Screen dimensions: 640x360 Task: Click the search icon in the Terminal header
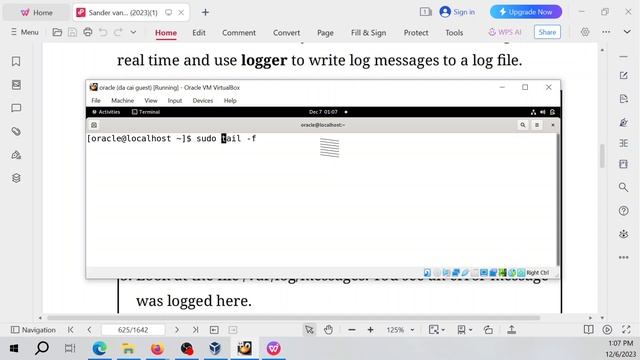pyautogui.click(x=522, y=125)
